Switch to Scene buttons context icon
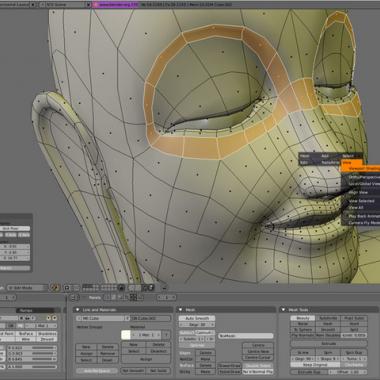380x380 pixels. tap(141, 297)
